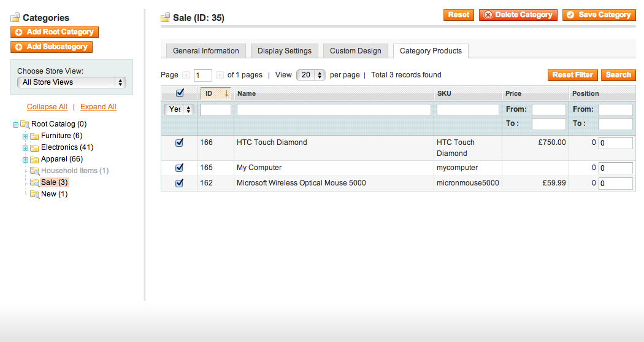Screen dimensions: 644x342
Task: Click the Household Items folder icon
Action: [34, 171]
